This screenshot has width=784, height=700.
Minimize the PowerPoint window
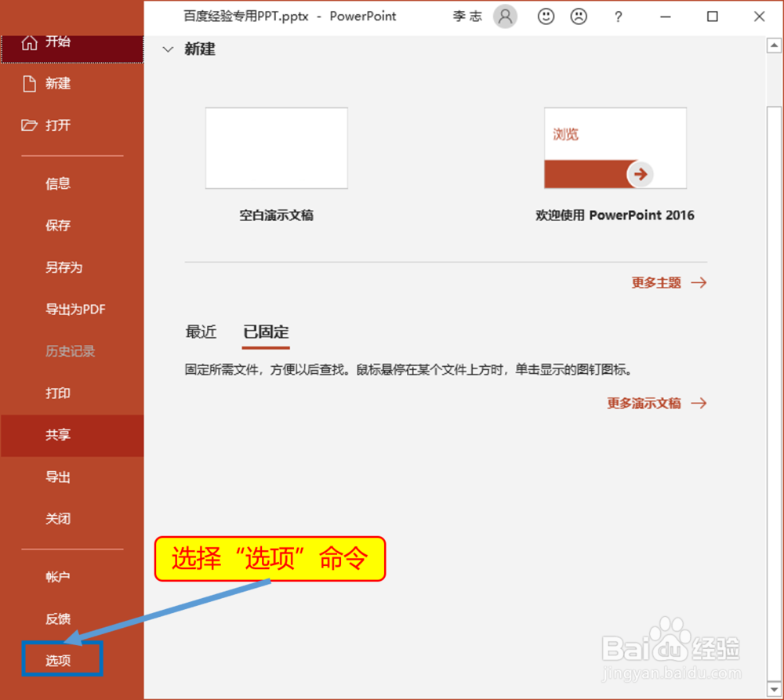[666, 16]
